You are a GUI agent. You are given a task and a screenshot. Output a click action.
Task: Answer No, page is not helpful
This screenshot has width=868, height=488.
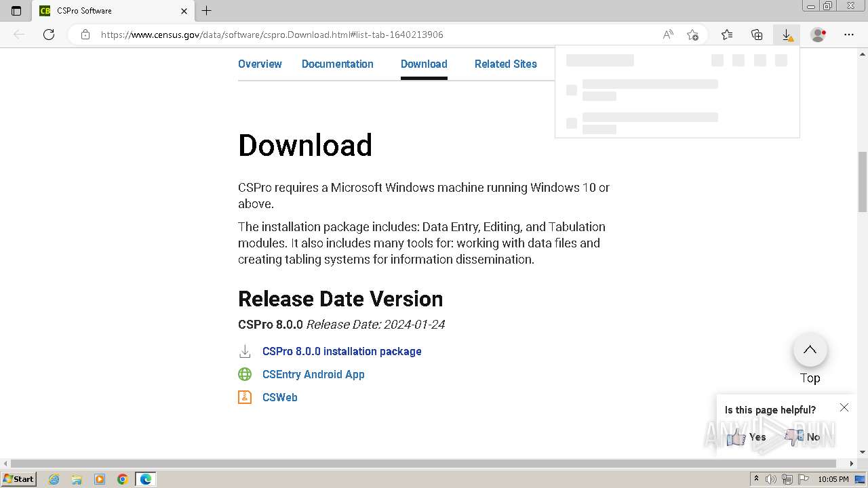point(803,437)
